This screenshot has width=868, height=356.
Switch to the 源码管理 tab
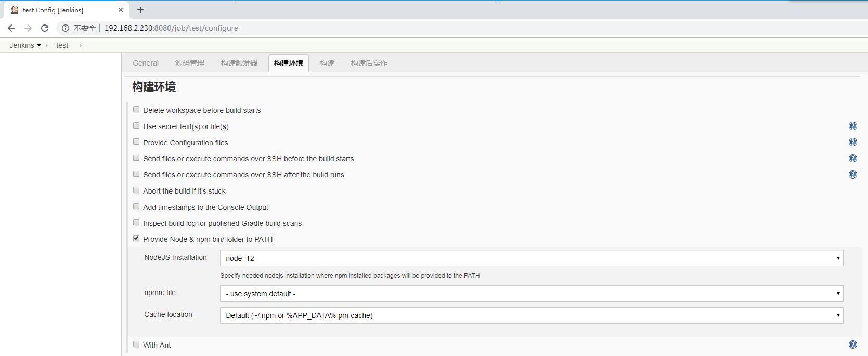point(190,63)
